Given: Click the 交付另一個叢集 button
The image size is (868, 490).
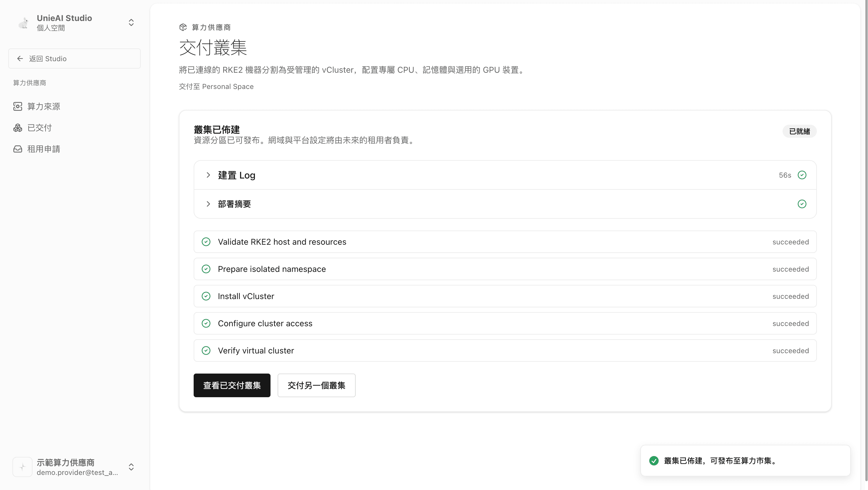Looking at the screenshot, I should click(x=316, y=385).
